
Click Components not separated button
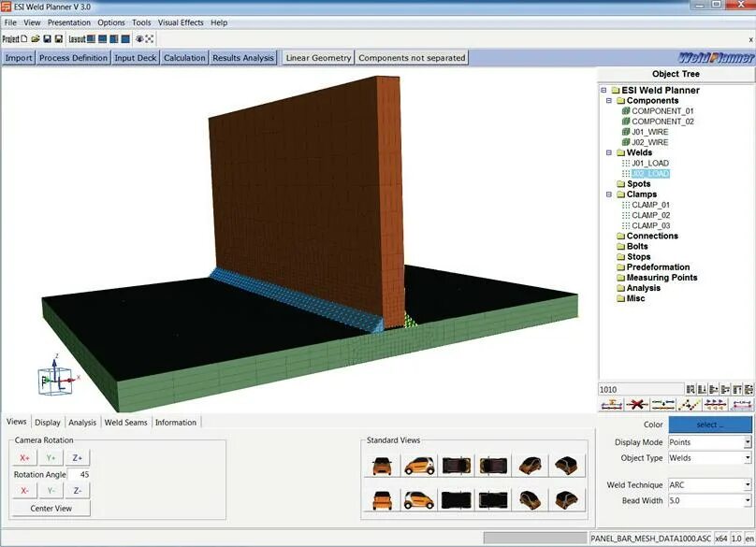point(412,58)
